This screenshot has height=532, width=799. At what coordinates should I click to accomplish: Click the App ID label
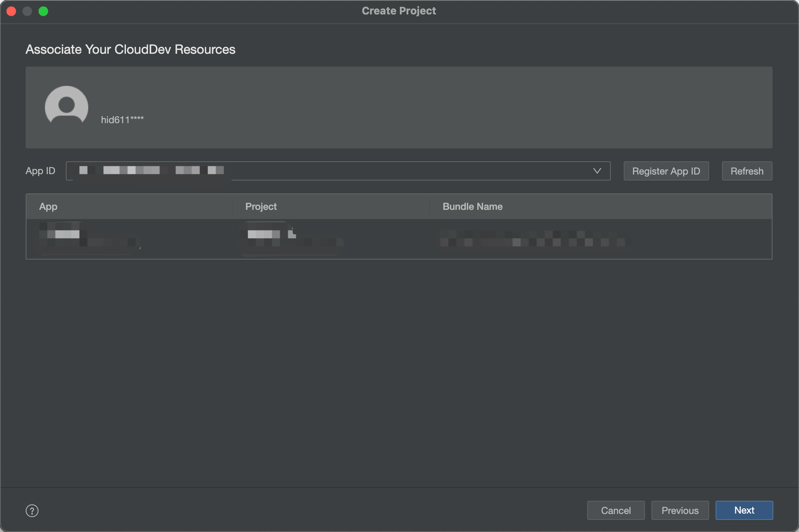coord(41,171)
